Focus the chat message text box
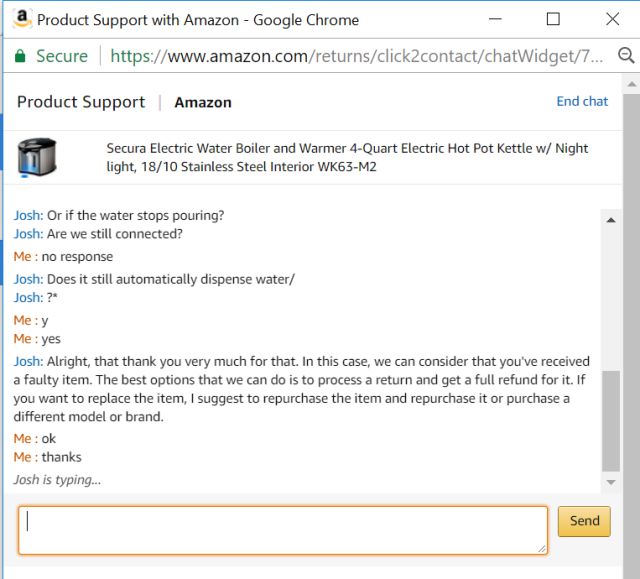Screen dimensions: 640x579 [283, 530]
